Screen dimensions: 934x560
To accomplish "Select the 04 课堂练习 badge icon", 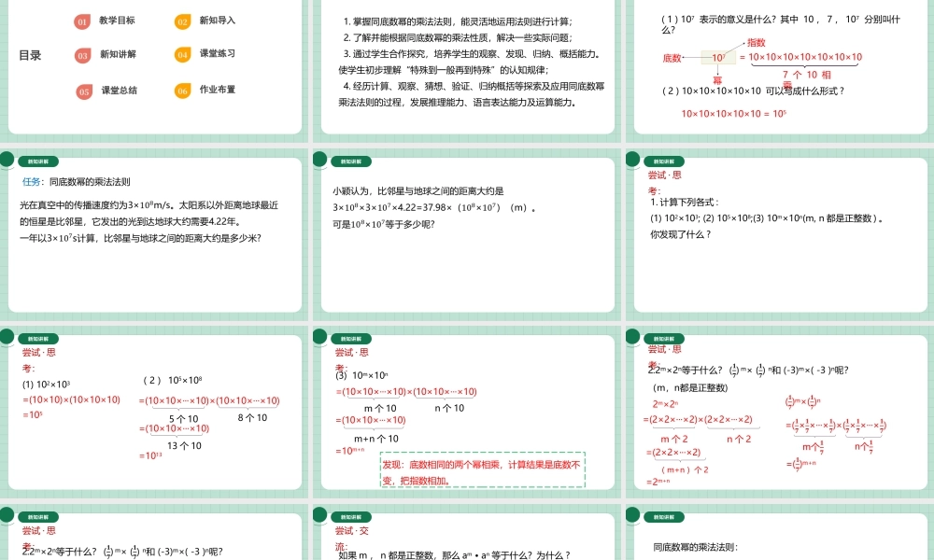I will click(183, 53).
